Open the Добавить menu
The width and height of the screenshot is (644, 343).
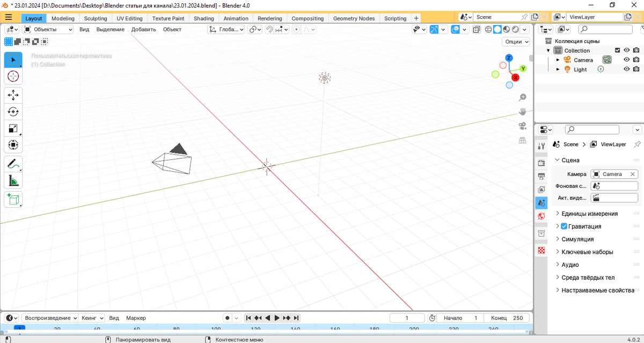point(144,30)
